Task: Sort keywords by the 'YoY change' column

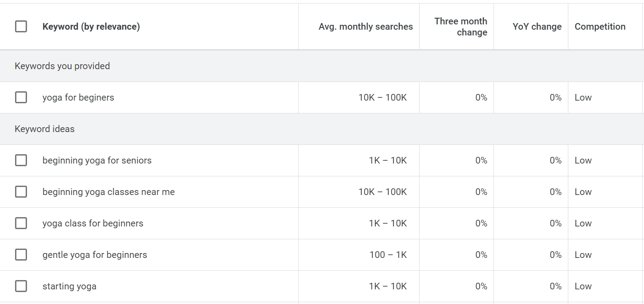Action: coord(536,26)
